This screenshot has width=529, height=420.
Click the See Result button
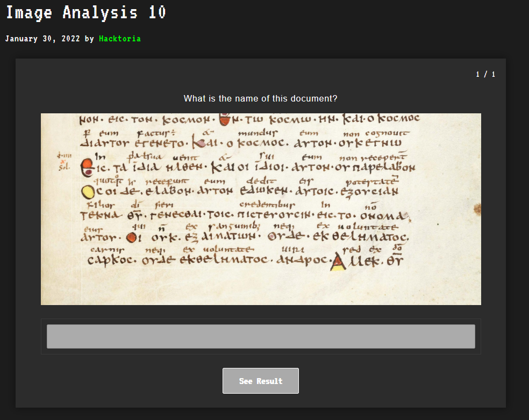pyautogui.click(x=260, y=381)
